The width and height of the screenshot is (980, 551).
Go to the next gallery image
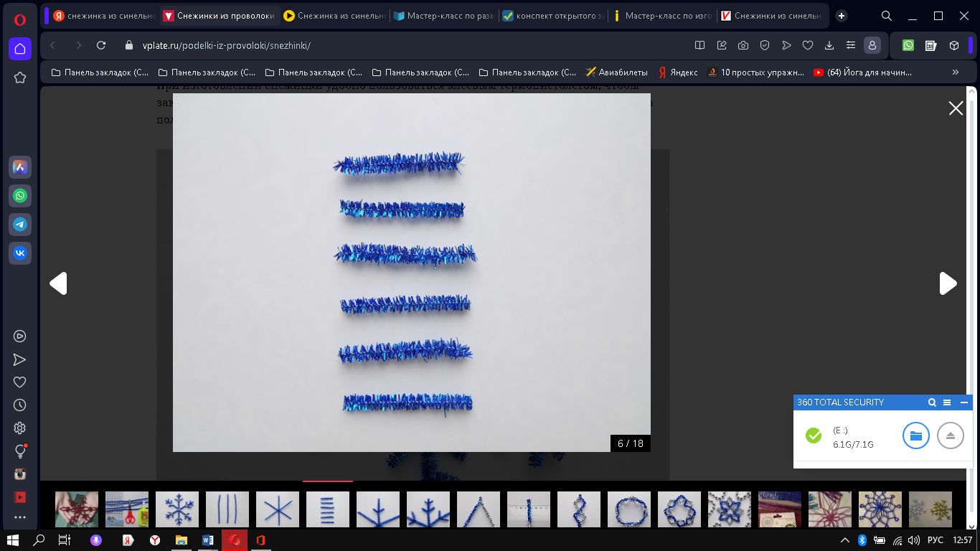coord(948,283)
